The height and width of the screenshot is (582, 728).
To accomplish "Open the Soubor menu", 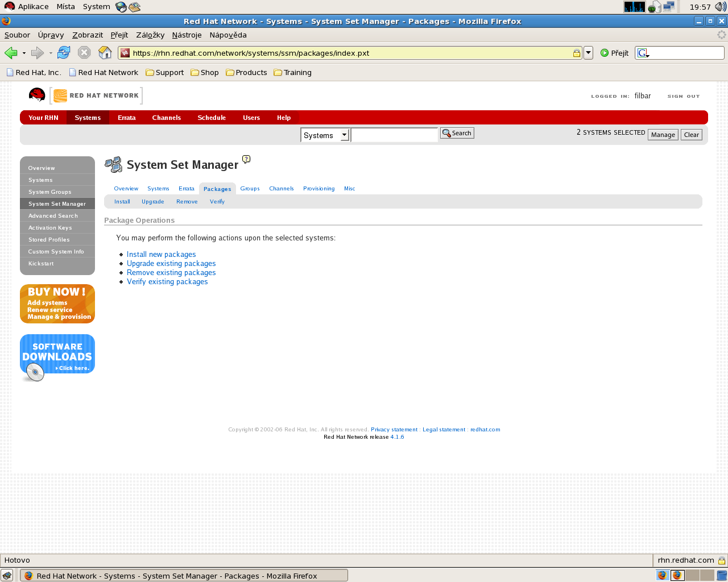I will (x=17, y=35).
